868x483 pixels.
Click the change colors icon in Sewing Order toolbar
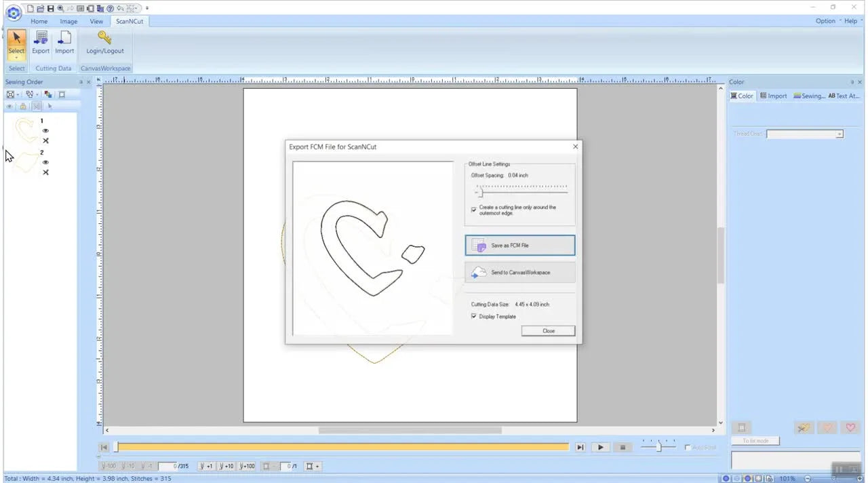point(47,94)
